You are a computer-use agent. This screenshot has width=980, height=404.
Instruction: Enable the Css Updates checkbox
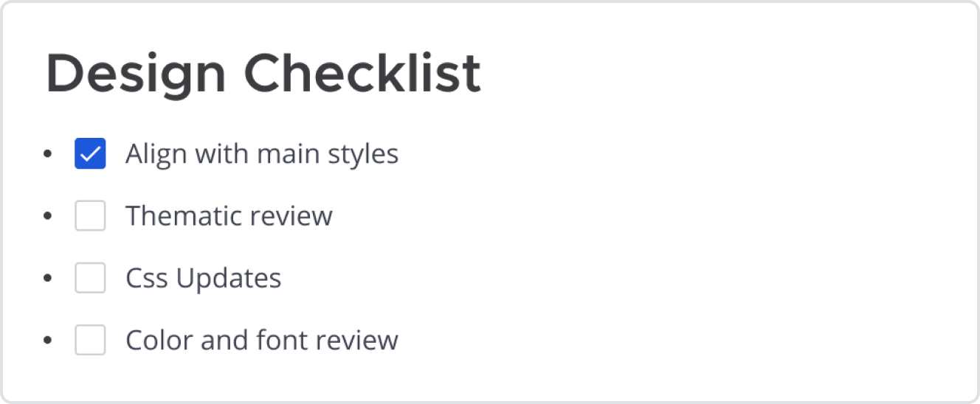[90, 278]
